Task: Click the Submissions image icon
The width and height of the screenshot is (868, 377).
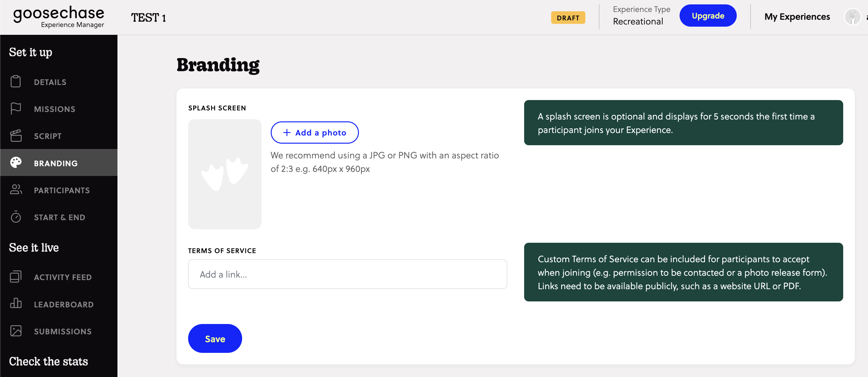Action: [15, 331]
